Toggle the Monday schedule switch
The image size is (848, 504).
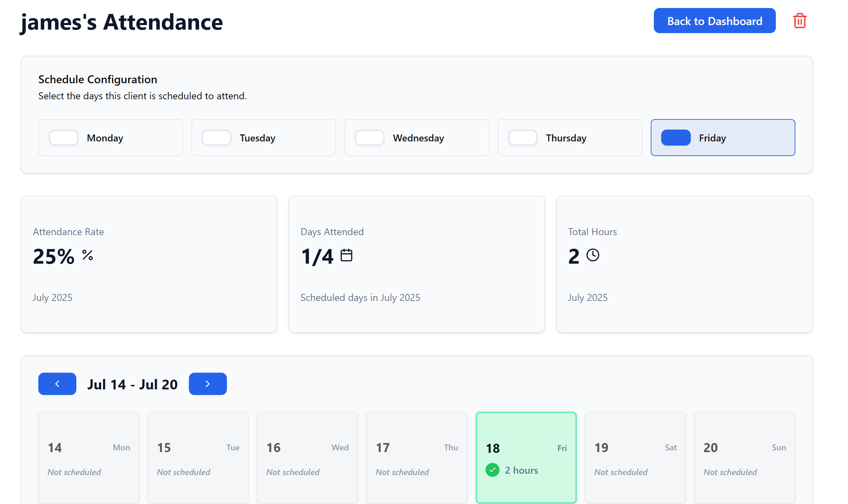(x=64, y=138)
